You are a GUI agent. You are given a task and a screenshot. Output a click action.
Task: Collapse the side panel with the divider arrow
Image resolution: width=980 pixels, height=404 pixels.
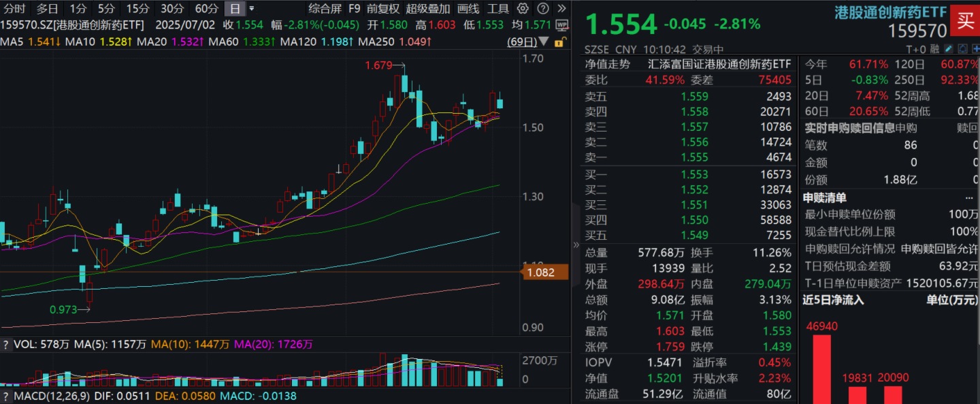click(x=576, y=245)
